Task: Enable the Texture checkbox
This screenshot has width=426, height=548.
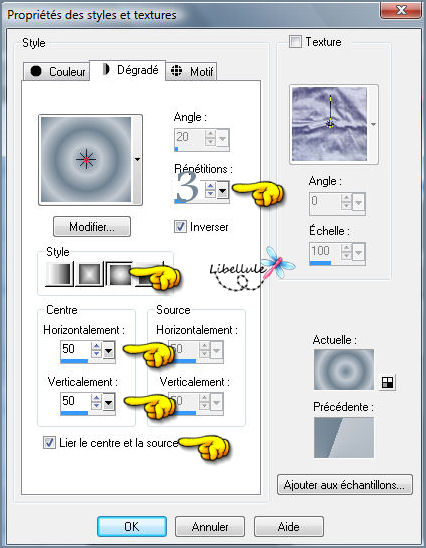Action: click(x=295, y=42)
